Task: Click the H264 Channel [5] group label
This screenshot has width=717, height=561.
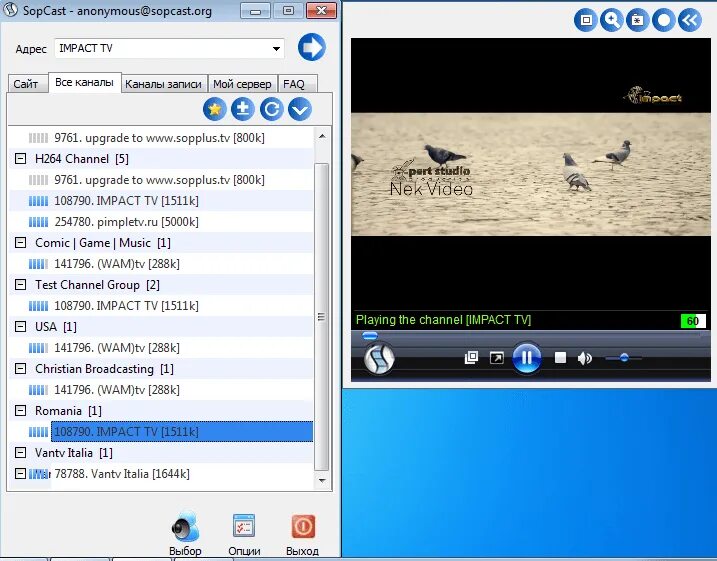Action: pyautogui.click(x=81, y=159)
